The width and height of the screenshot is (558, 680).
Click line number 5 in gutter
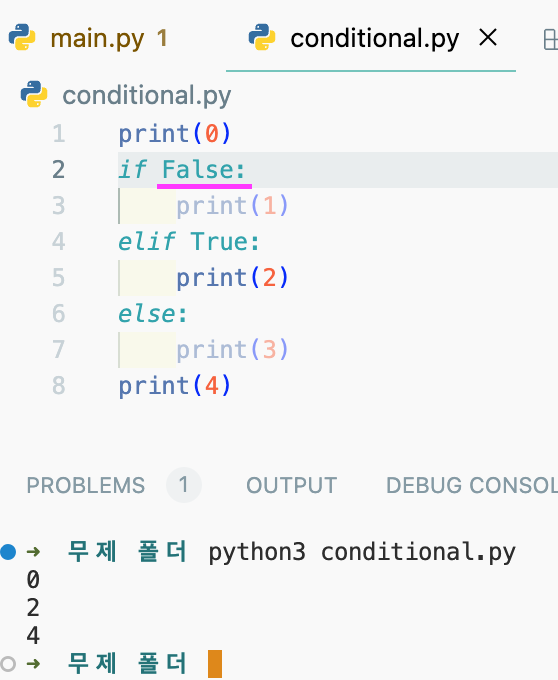click(x=59, y=278)
